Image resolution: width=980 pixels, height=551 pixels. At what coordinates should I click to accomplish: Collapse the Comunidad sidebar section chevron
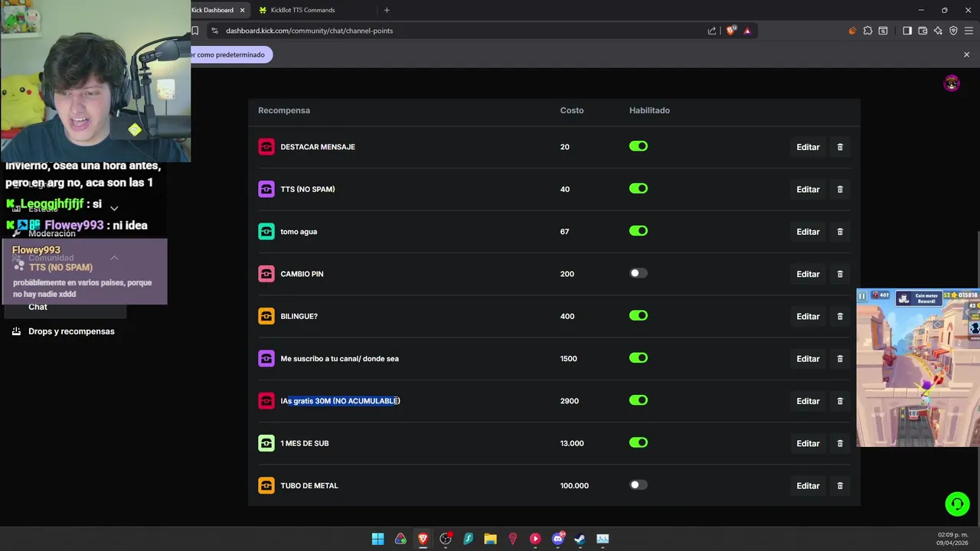pos(114,258)
